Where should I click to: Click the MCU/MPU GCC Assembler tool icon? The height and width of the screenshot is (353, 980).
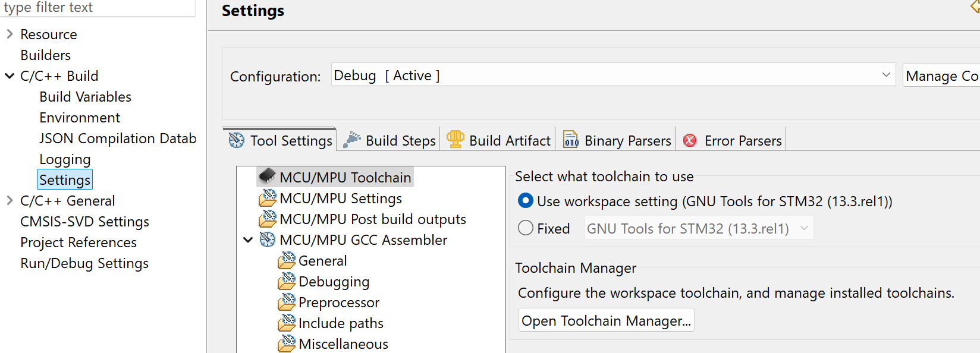pyautogui.click(x=268, y=239)
